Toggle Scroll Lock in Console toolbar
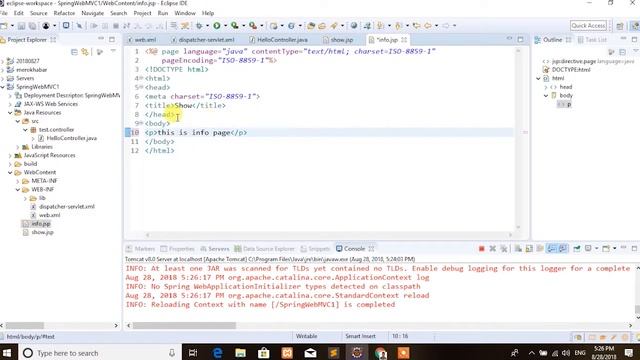 tap(529, 249)
